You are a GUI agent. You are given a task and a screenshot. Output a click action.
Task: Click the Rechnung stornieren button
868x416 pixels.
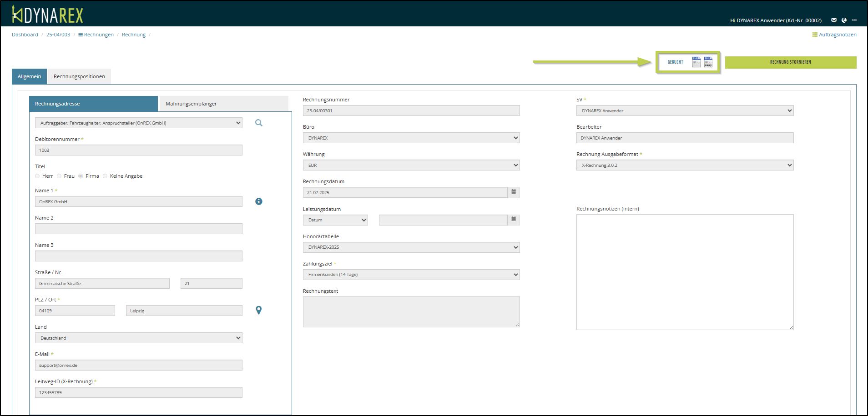coord(790,62)
